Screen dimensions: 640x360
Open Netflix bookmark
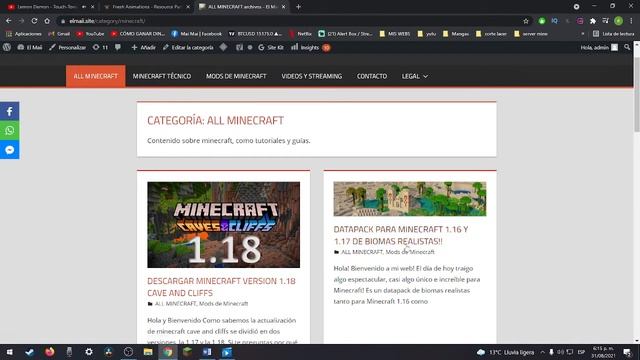(301, 34)
